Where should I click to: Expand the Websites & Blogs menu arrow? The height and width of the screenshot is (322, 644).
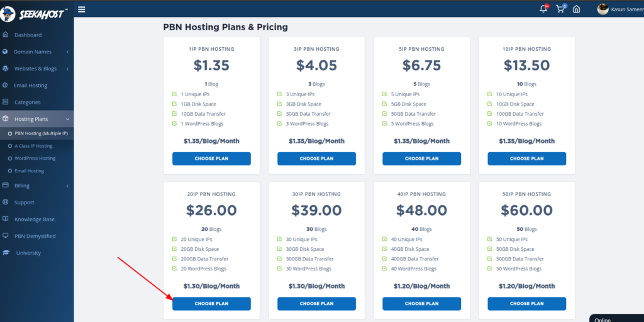coord(67,69)
